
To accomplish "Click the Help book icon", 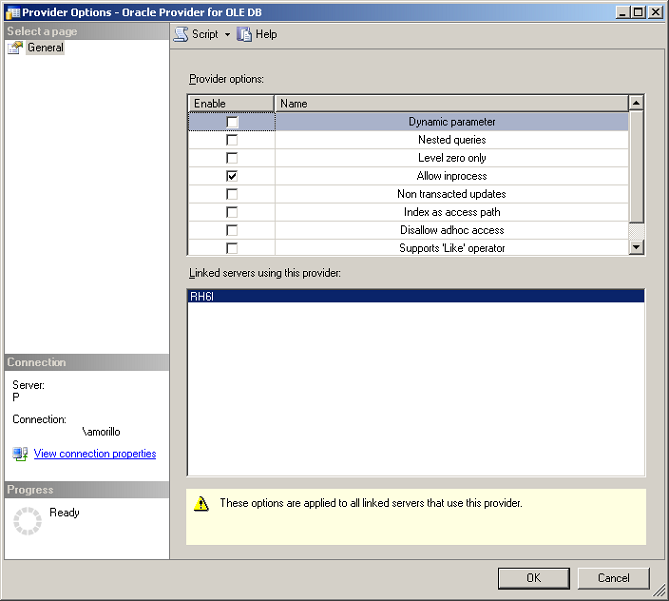I will (x=244, y=34).
